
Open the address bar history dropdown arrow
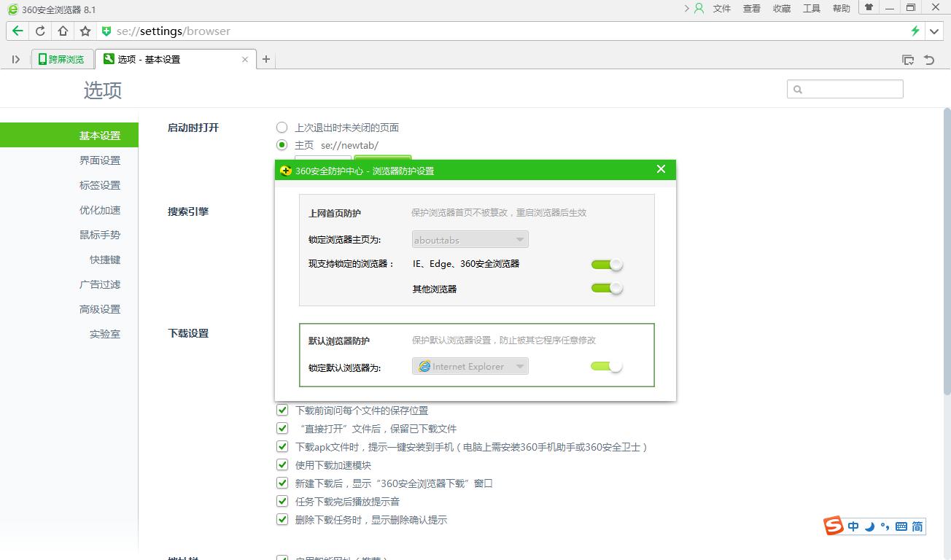934,31
